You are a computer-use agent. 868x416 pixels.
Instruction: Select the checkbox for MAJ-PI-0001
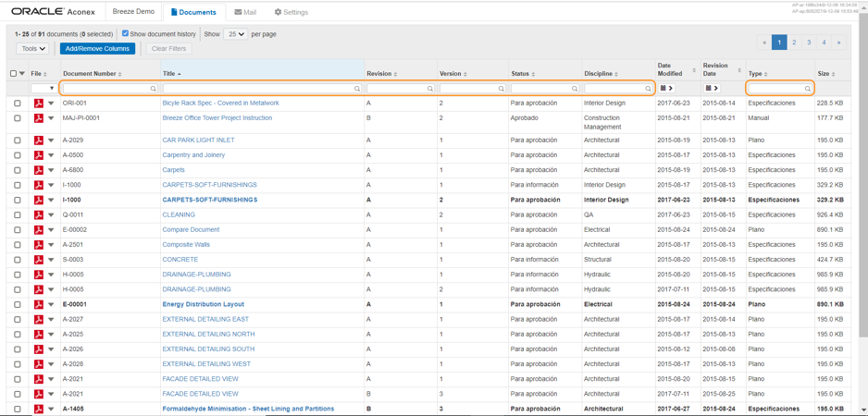click(18, 118)
